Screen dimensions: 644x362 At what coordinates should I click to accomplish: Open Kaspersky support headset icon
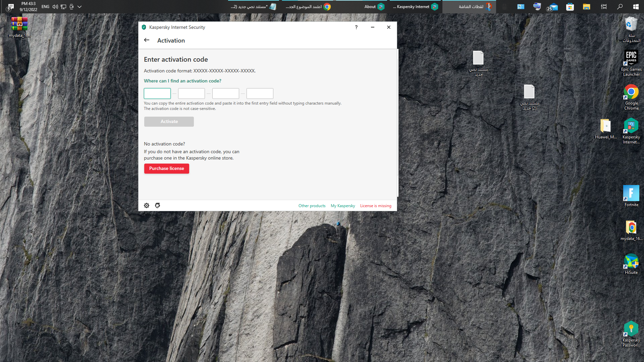[157, 205]
